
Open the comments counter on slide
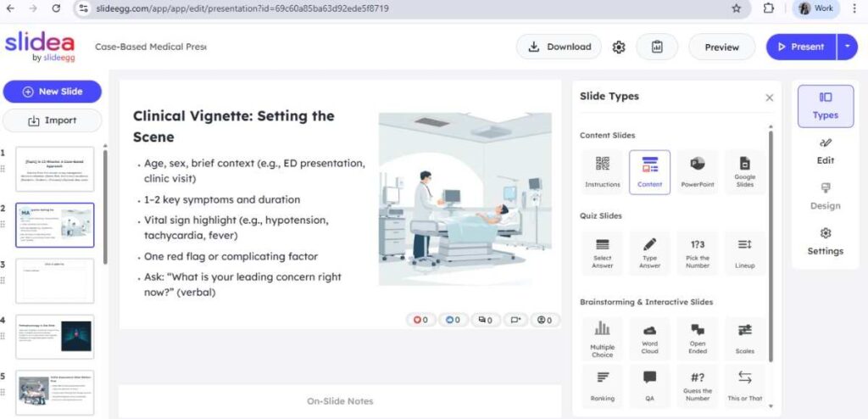pos(485,320)
